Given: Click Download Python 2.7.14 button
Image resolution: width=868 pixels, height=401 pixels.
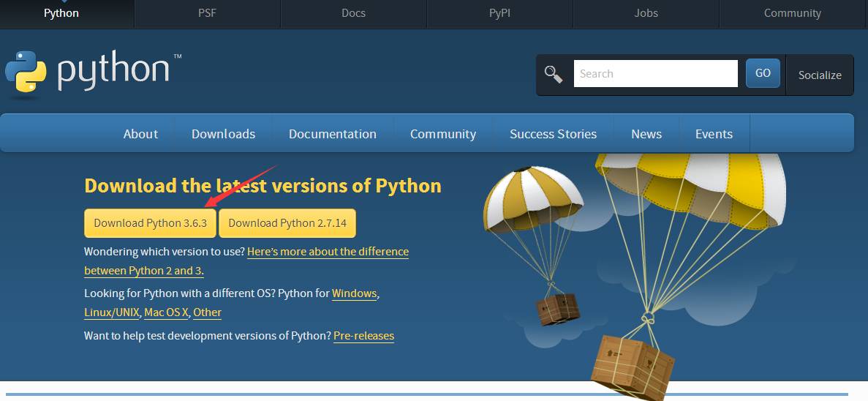Looking at the screenshot, I should click(x=287, y=223).
